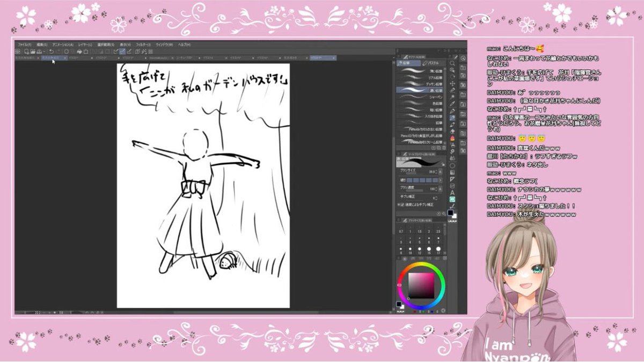
Task: Open フィルター(I) menu
Action: [x=143, y=45]
